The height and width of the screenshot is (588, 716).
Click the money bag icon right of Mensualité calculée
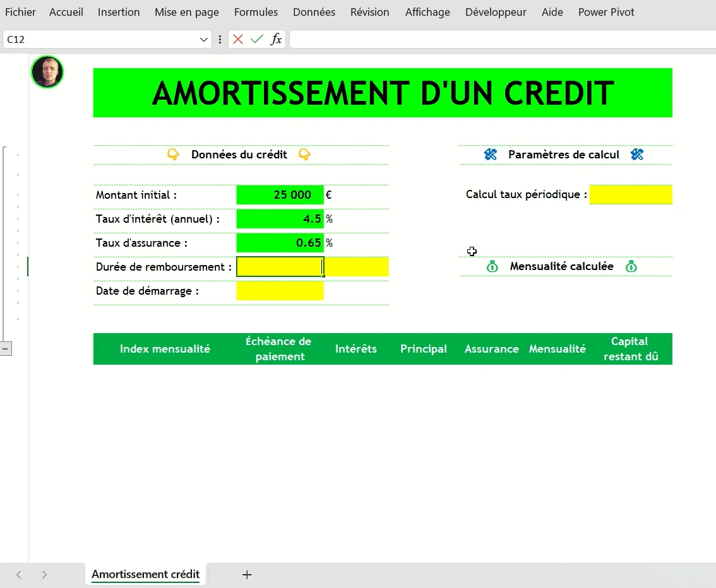click(x=631, y=266)
